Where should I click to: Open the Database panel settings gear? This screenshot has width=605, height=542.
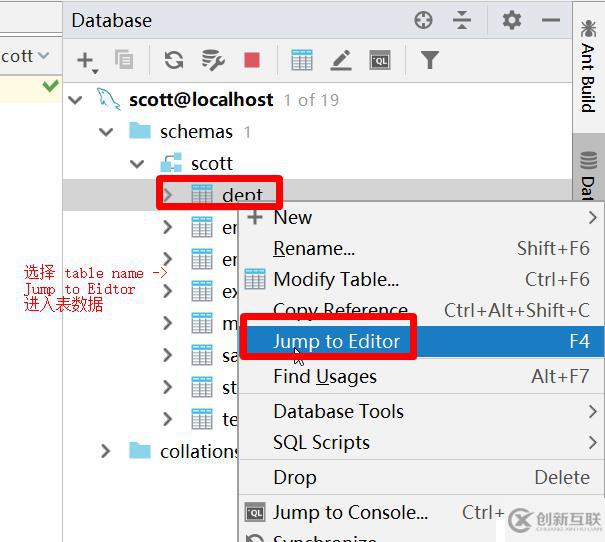click(512, 20)
